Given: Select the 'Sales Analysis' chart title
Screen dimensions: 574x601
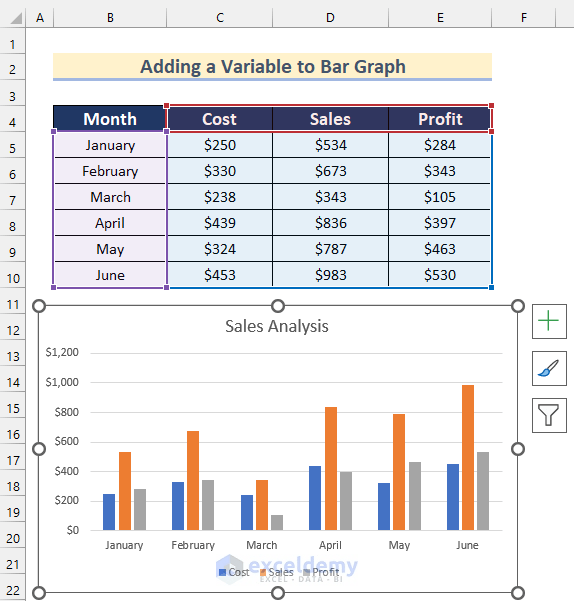Looking at the screenshot, I should coord(277,327).
